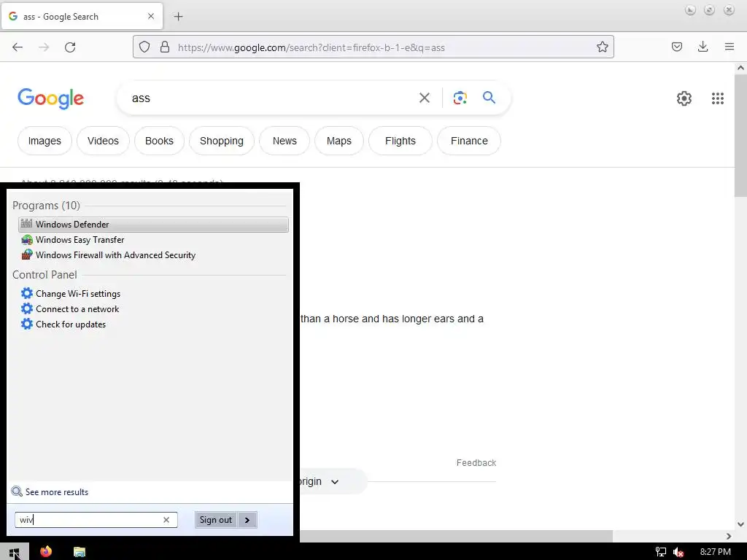Click the 8:27 PM clock
This screenshot has width=747, height=560.
tap(715, 552)
